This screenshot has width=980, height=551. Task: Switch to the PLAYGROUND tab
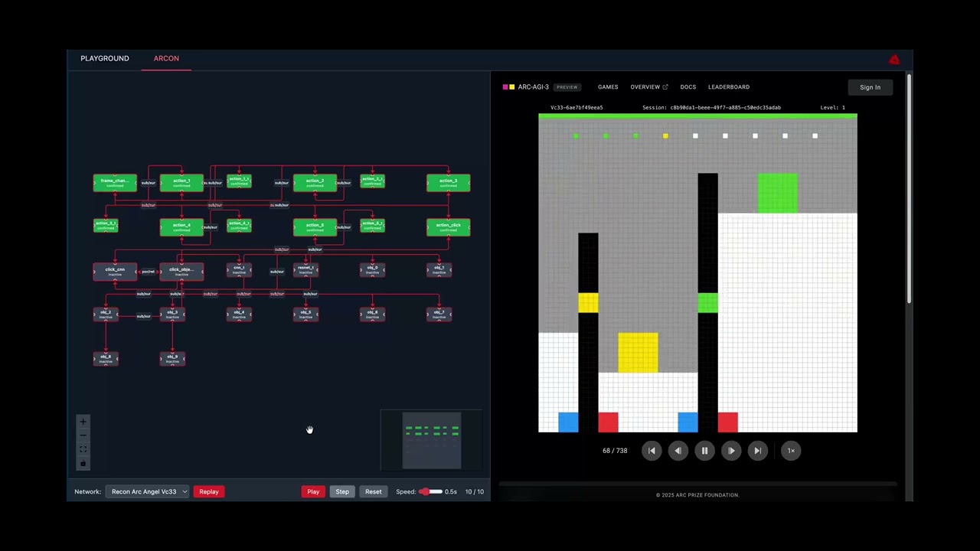tap(104, 58)
